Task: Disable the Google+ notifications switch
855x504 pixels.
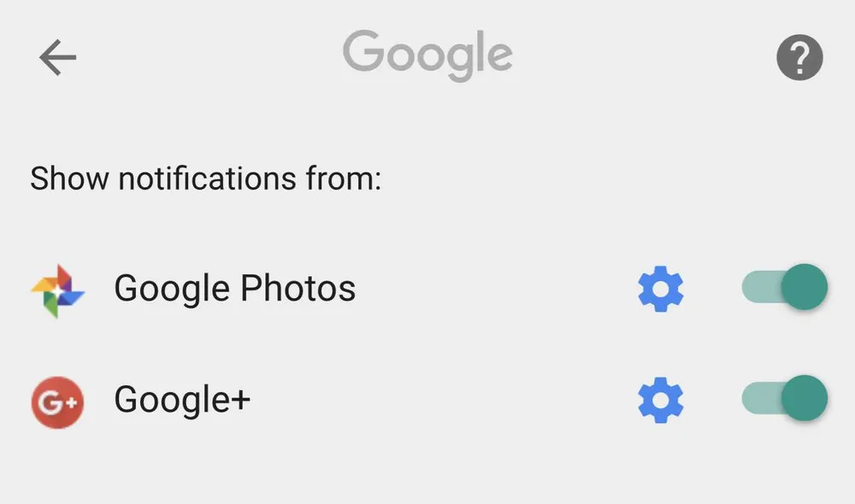Action: click(x=784, y=398)
